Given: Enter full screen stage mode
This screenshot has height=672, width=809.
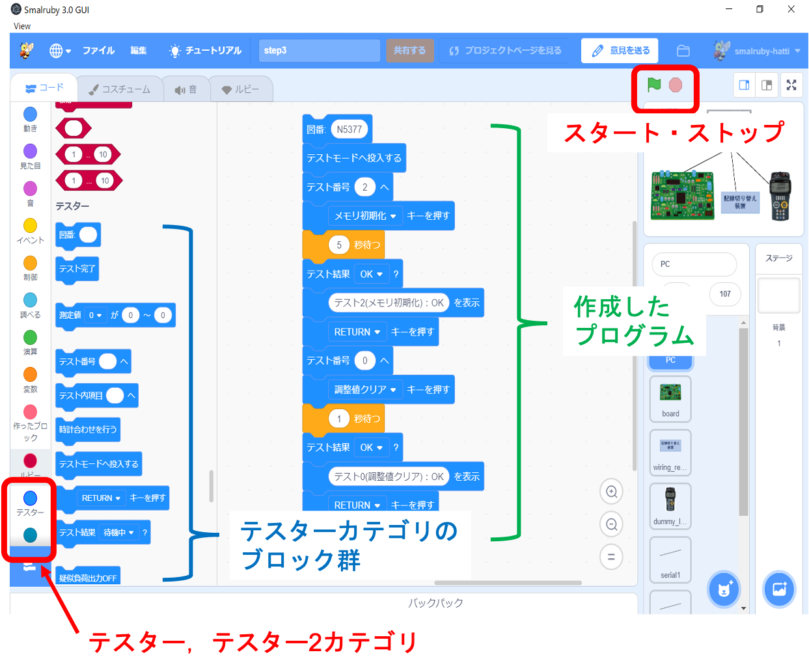Looking at the screenshot, I should click(791, 85).
